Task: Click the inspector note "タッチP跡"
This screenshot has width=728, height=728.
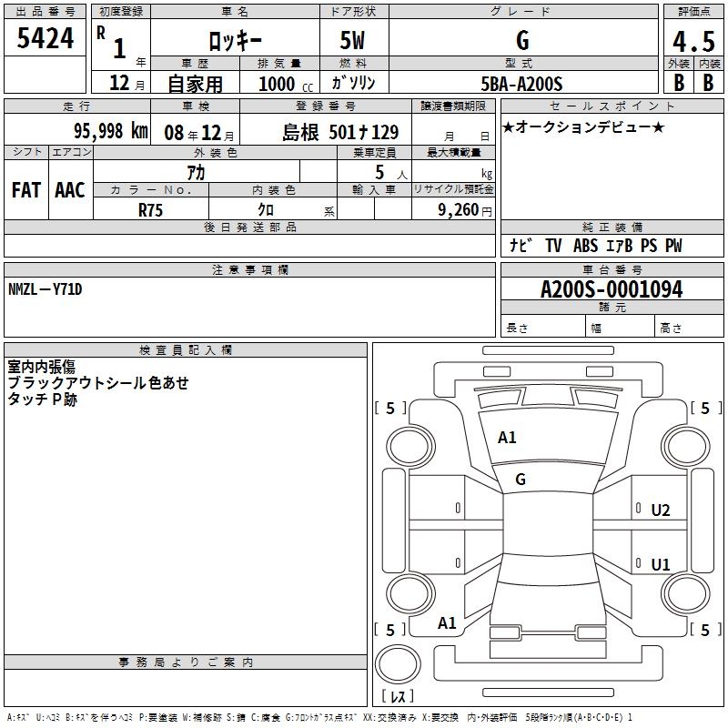Action: click(42, 399)
